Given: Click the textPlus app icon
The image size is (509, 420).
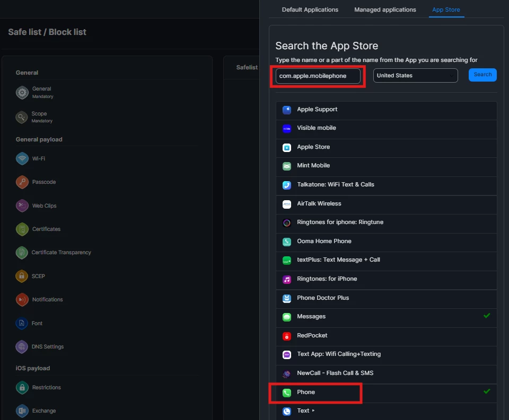Looking at the screenshot, I should 287,261.
